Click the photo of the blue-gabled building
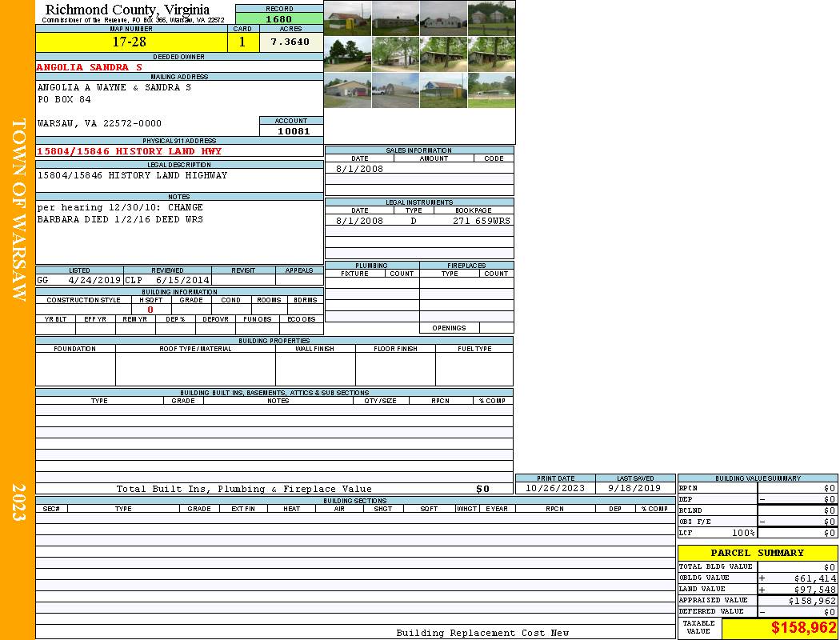The width and height of the screenshot is (840, 640). coord(443,90)
